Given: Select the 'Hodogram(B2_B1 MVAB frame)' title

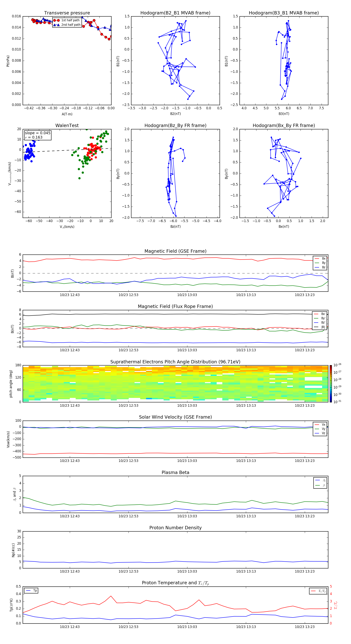Looking at the screenshot, I should pyautogui.click(x=175, y=13).
